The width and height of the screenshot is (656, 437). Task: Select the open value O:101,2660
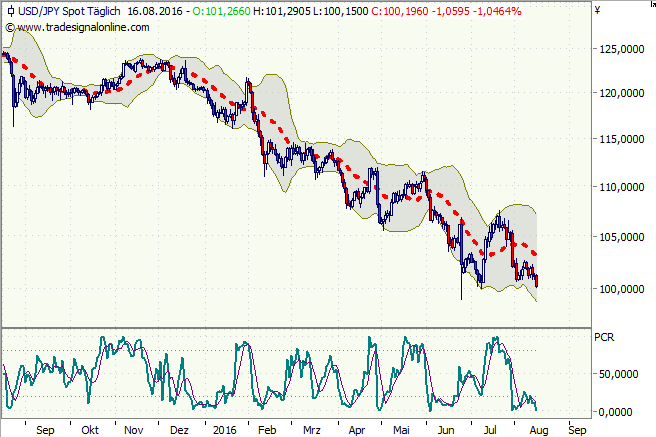pos(221,11)
